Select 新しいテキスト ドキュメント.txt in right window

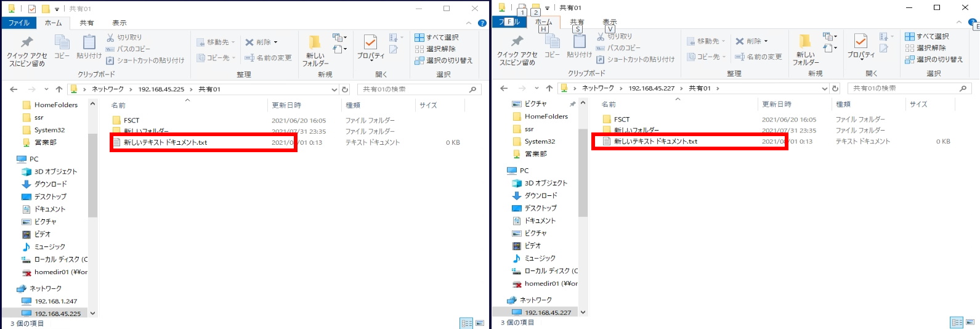[655, 141]
